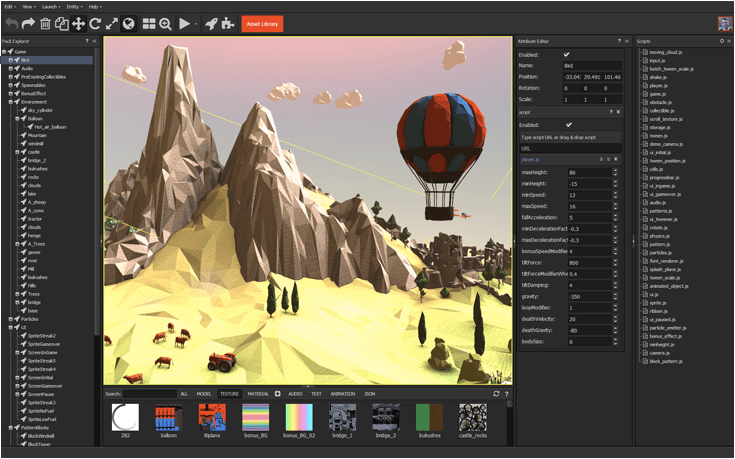Viewport: 735px width, 459px height.
Task: Open the Entity menu
Action: pos(75,7)
